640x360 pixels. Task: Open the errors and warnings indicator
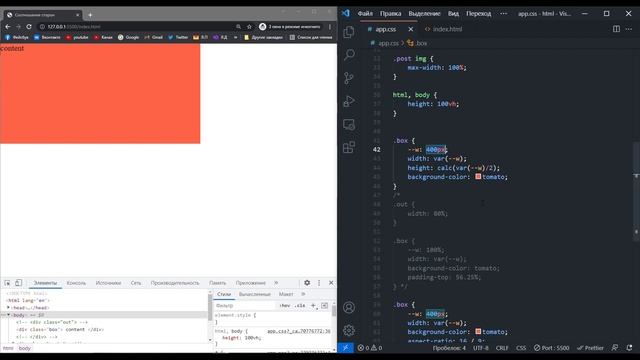point(370,348)
